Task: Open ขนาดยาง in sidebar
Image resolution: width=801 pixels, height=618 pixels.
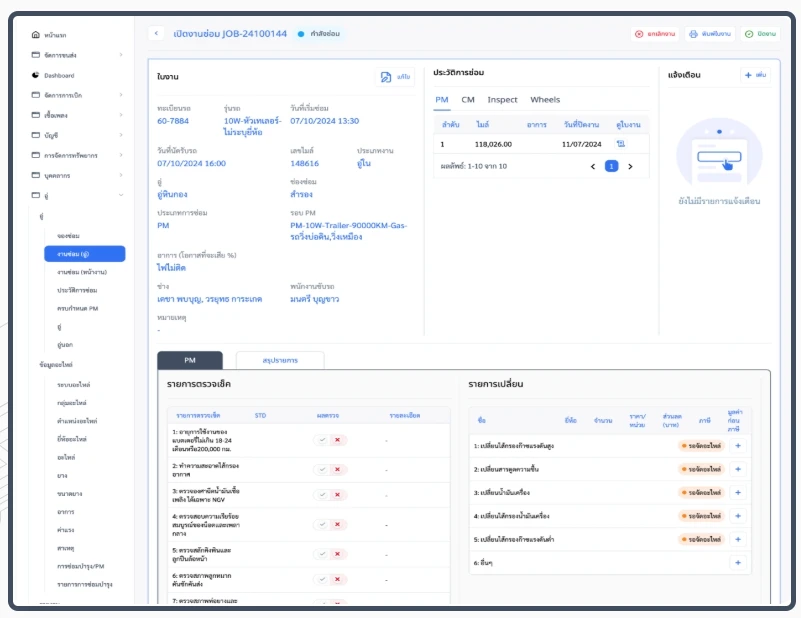Action: pos(69,493)
